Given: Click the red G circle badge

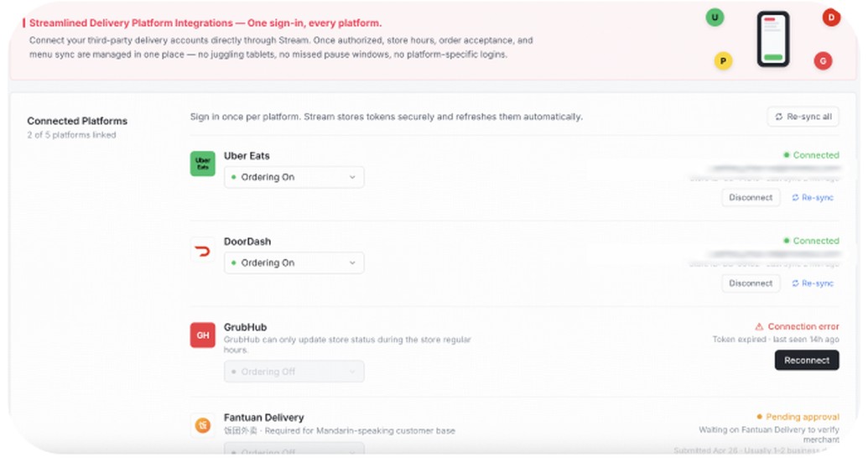Looking at the screenshot, I should point(823,61).
